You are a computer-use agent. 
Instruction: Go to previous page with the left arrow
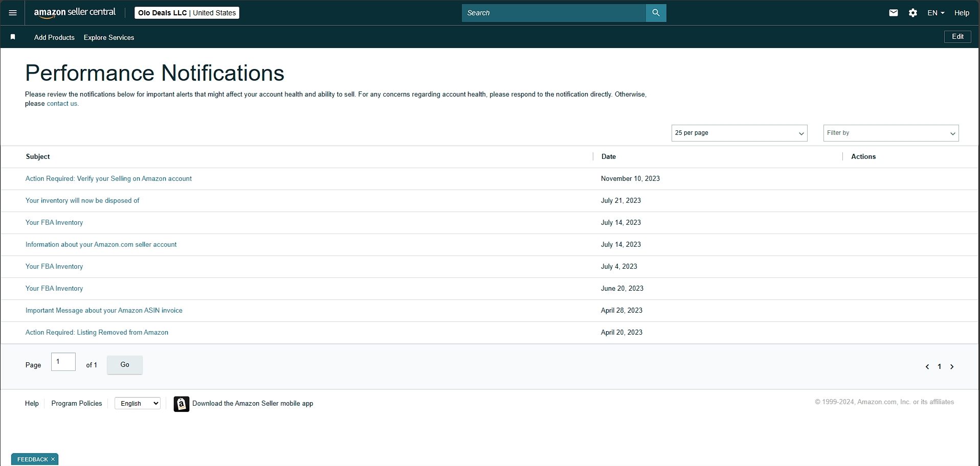coord(927,367)
